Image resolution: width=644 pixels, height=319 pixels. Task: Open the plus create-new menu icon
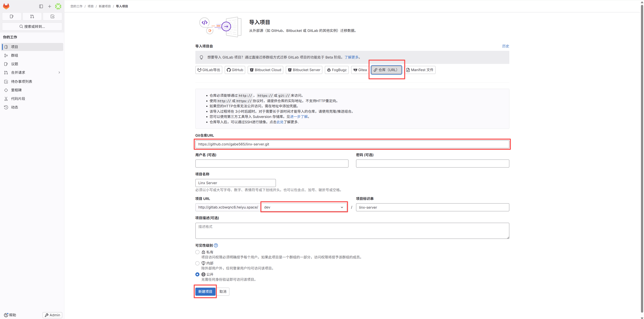click(49, 6)
